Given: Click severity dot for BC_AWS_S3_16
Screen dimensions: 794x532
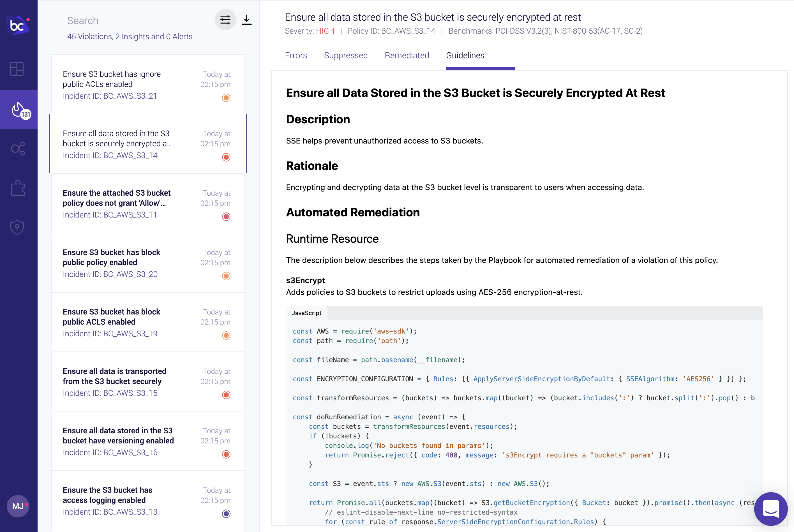Looking at the screenshot, I should pyautogui.click(x=226, y=454).
